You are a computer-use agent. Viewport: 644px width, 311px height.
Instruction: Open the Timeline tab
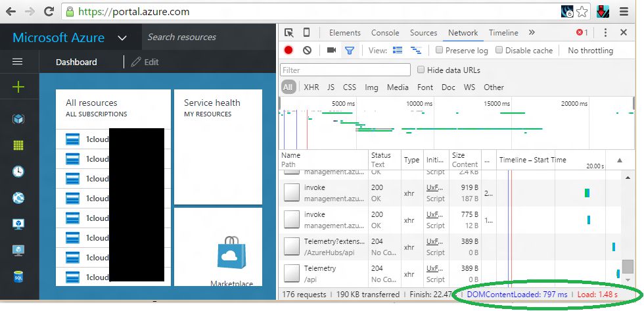(x=503, y=33)
